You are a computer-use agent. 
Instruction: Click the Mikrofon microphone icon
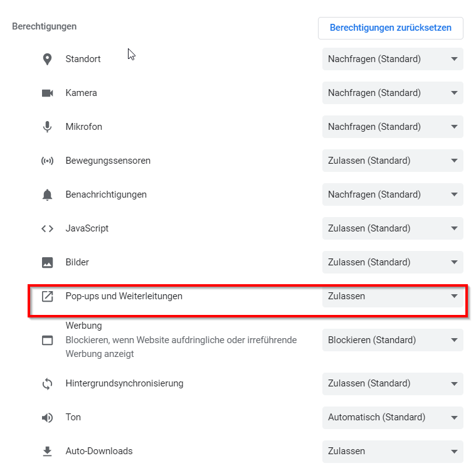pyautogui.click(x=48, y=127)
